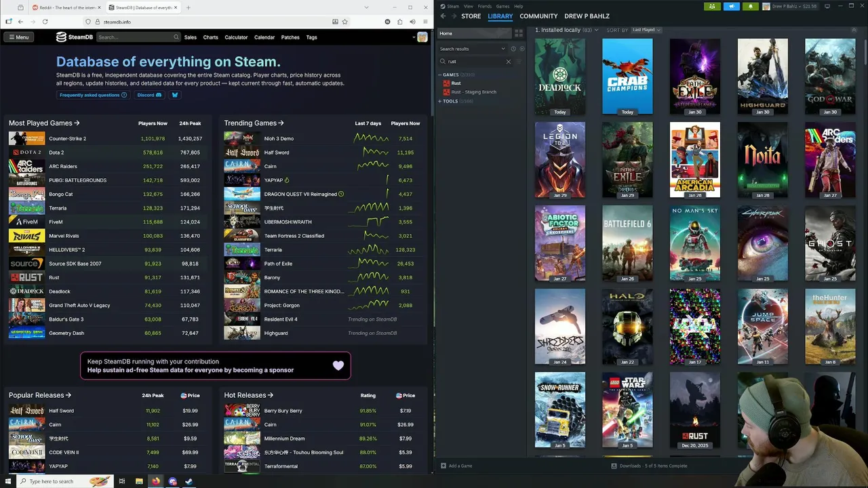868x488 pixels.
Task: Open the Last Played sort dropdown
Action: pos(646,30)
